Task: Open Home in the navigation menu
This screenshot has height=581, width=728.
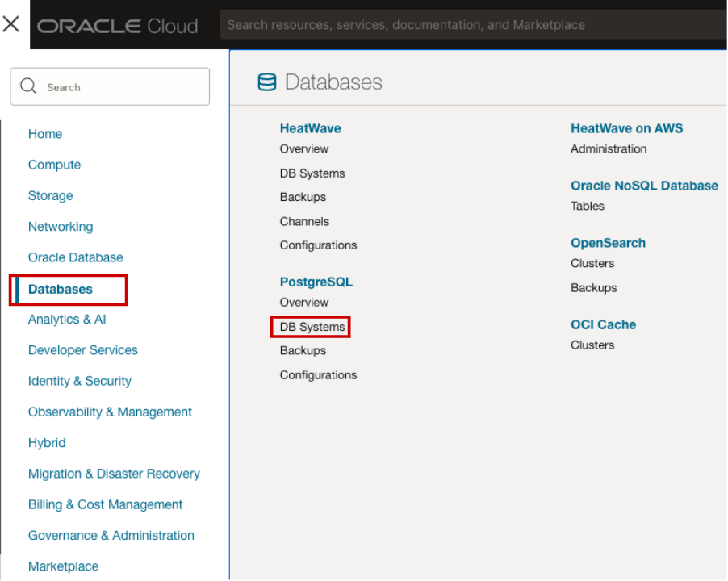Action: (45, 134)
